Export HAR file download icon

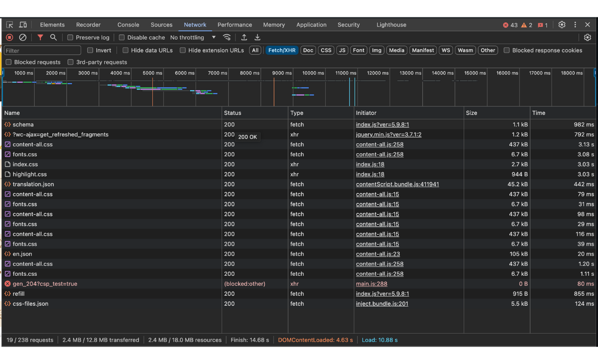point(257,37)
